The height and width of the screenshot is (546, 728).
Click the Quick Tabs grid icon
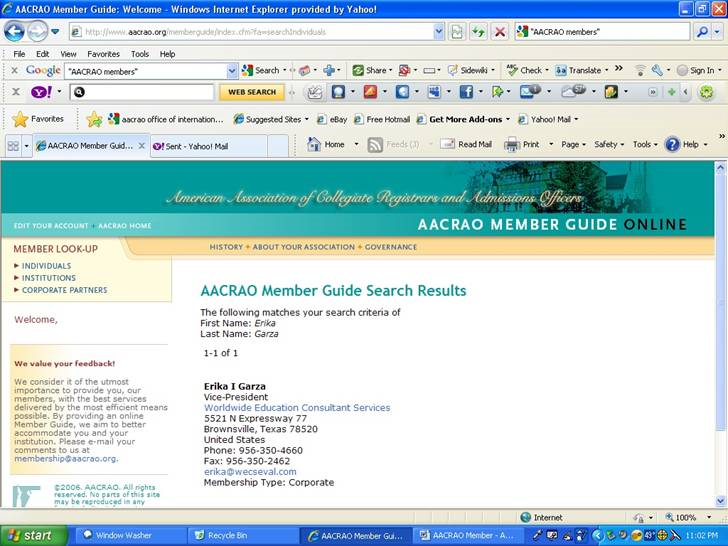coord(13,146)
